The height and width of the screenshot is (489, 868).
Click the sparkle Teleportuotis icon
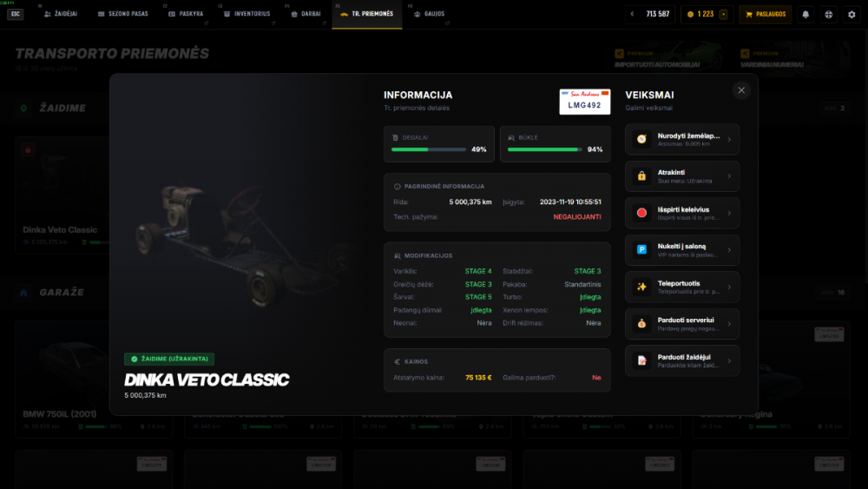[641, 287]
